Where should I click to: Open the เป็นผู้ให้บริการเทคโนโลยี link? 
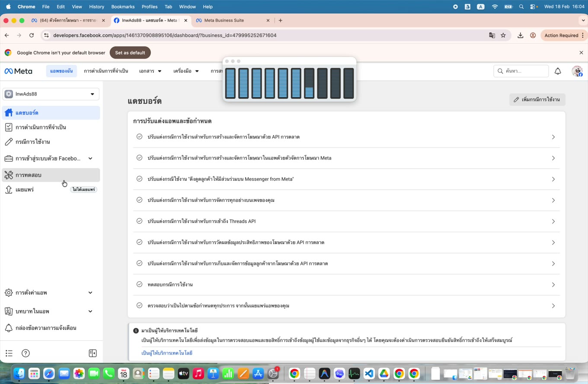[167, 353]
